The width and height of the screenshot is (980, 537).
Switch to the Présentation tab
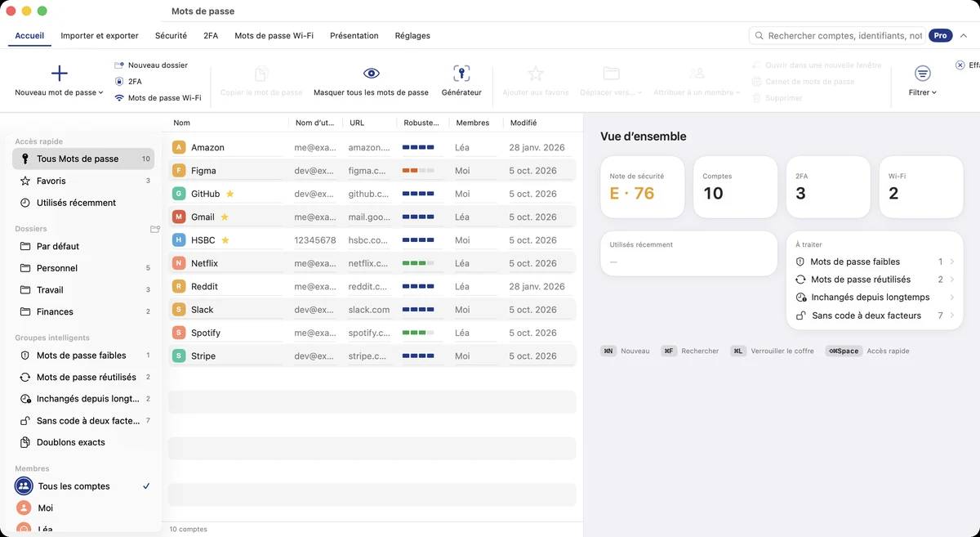coord(354,36)
